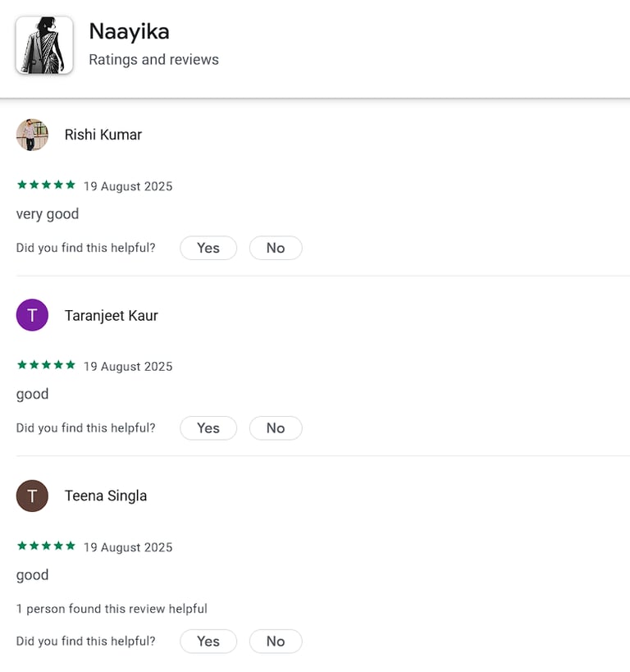
Task: Mark Rishi Kumar's review helpful with Yes
Action: pyautogui.click(x=208, y=248)
